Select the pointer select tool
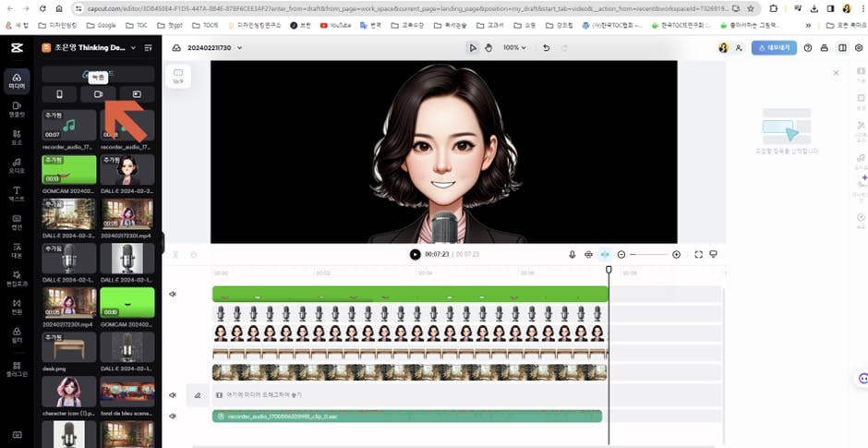The image size is (868, 448). [473, 48]
